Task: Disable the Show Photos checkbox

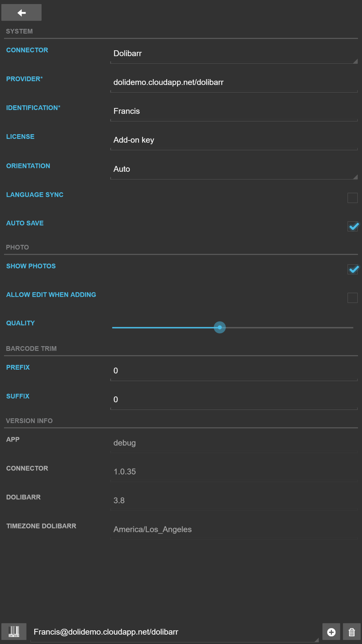Action: click(x=353, y=269)
